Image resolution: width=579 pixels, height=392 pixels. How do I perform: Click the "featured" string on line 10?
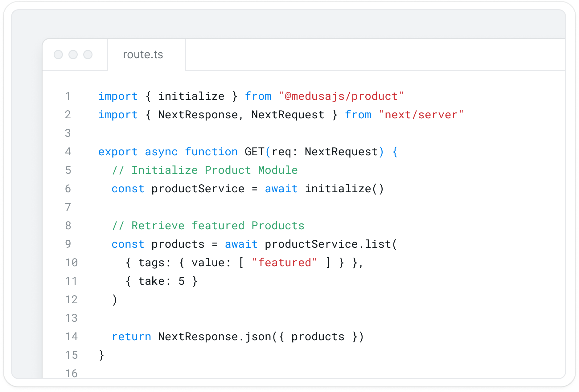point(284,263)
